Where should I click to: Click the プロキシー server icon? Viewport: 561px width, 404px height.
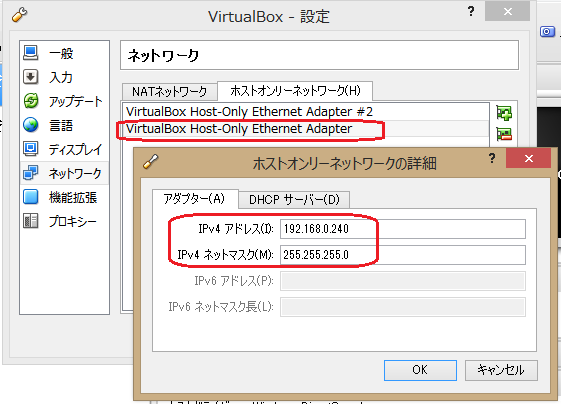(x=30, y=221)
